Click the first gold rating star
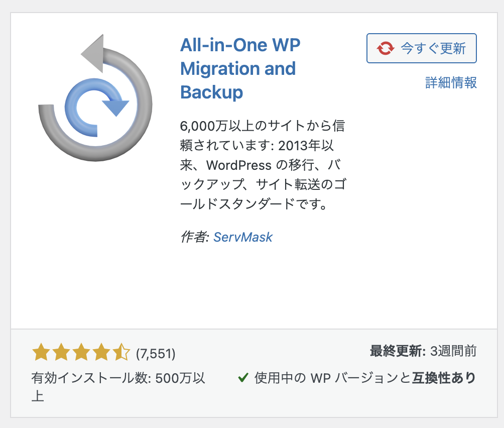This screenshot has width=504, height=428. coord(41,352)
